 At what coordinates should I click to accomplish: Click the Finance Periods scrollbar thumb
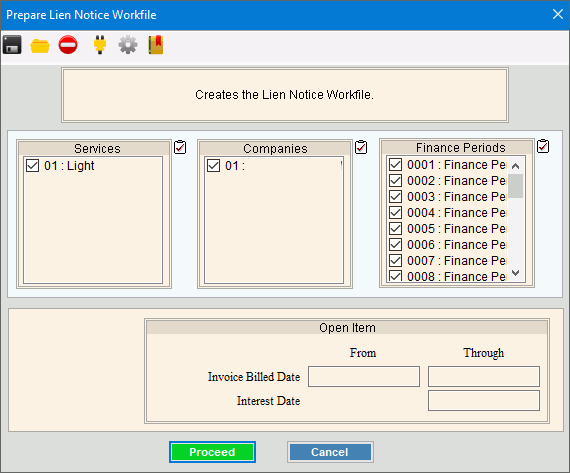coord(515,186)
